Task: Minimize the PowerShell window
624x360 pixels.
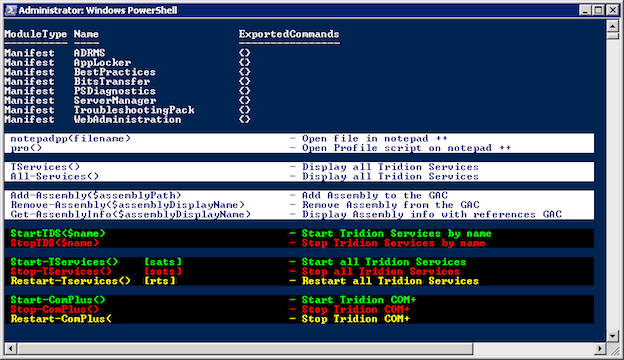Action: pos(585,10)
